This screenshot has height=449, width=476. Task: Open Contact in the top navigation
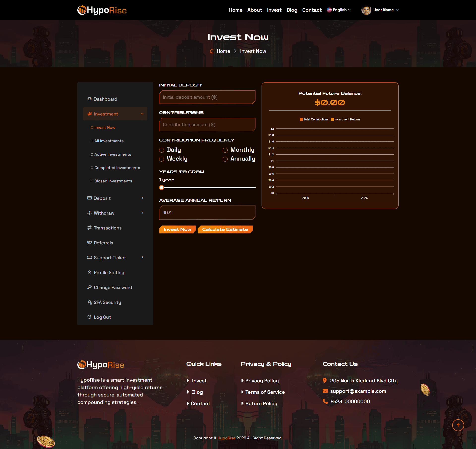point(312,10)
